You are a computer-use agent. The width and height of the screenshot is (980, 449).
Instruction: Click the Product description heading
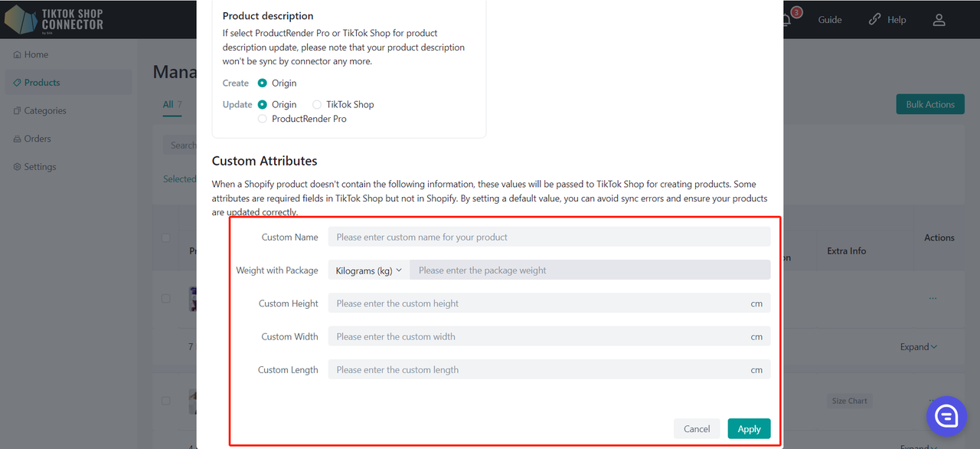coord(268,16)
